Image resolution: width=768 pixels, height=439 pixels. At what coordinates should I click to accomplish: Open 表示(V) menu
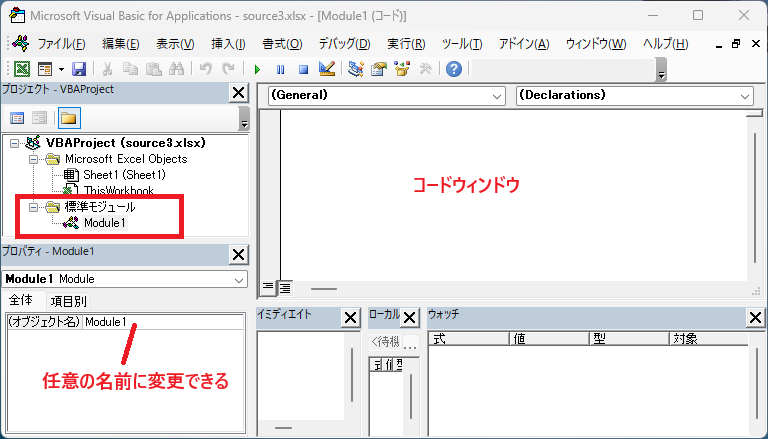click(x=175, y=44)
